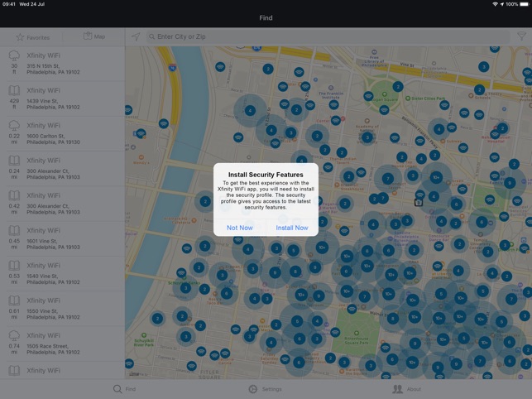Click the current location arrow icon
The width and height of the screenshot is (532, 399).
136,36
